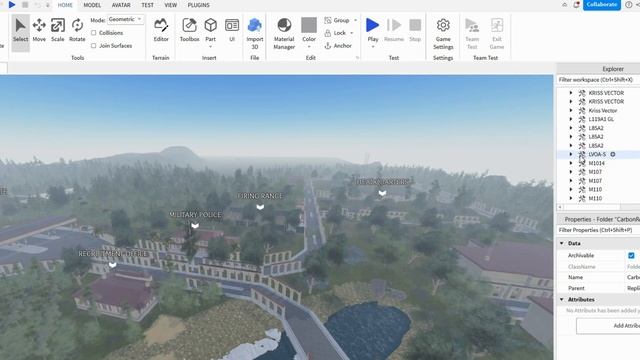
Task: Enable the Collisions checkbox
Action: tap(93, 33)
